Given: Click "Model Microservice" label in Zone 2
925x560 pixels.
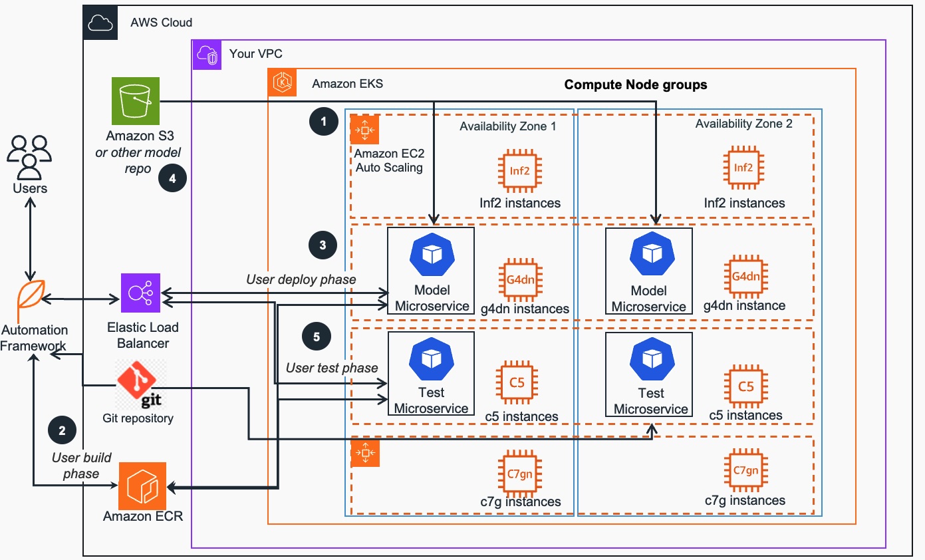Looking at the screenshot, I should (649, 299).
